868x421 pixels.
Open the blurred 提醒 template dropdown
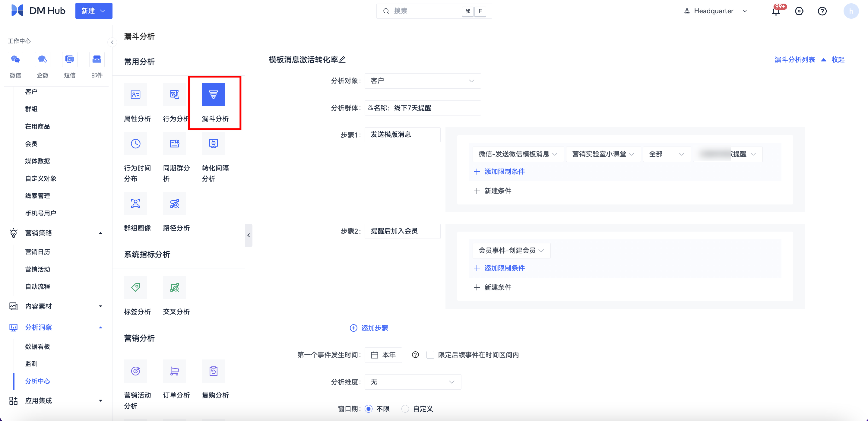(728, 154)
